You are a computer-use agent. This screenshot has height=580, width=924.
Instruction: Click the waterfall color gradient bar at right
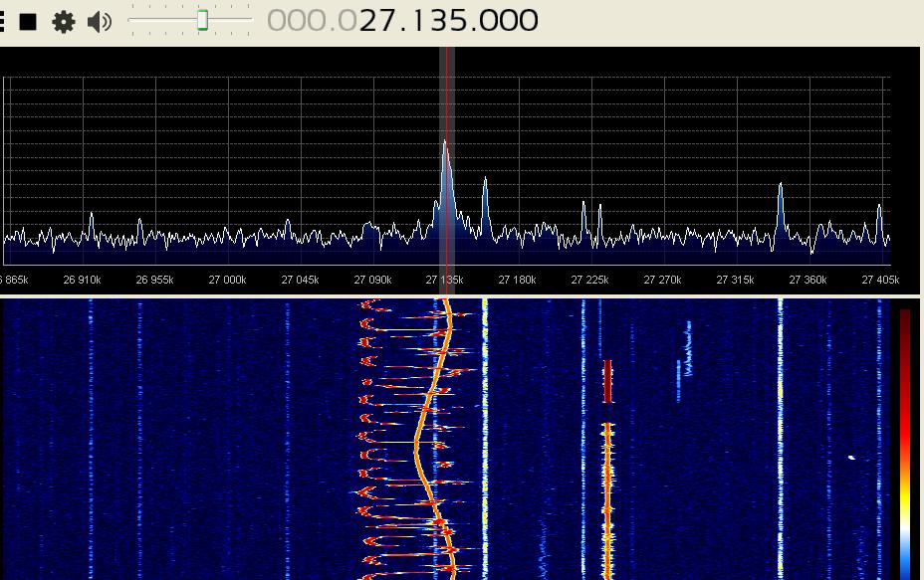coord(905,438)
